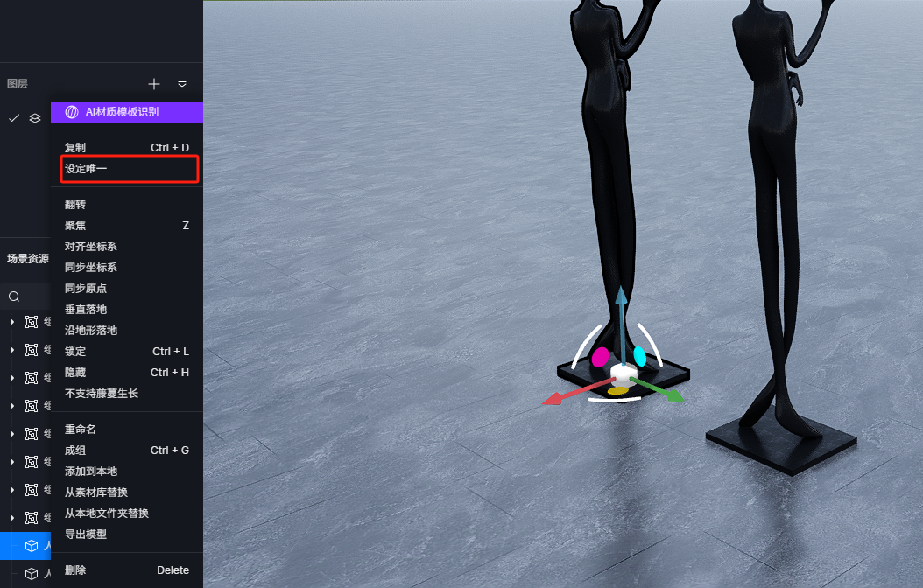This screenshot has height=588, width=923.
Task: Click the bottom unselected model cube icon
Action: click(x=32, y=573)
